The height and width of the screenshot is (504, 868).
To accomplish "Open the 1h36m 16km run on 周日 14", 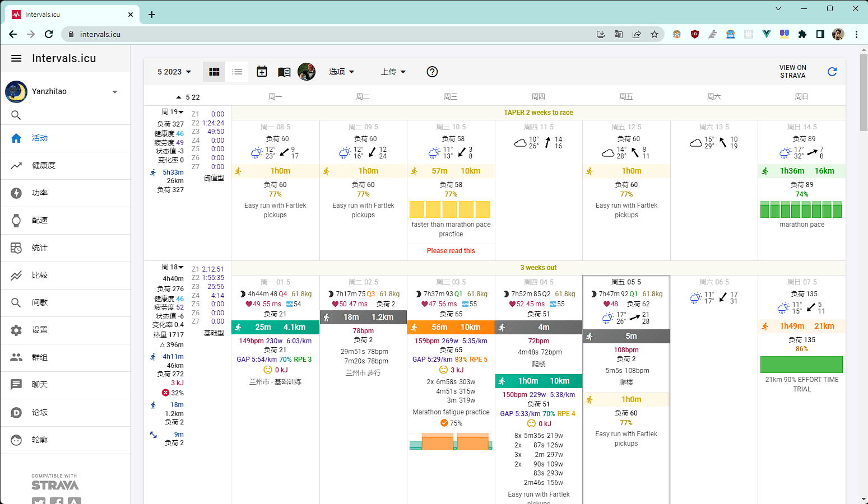I will tap(801, 171).
